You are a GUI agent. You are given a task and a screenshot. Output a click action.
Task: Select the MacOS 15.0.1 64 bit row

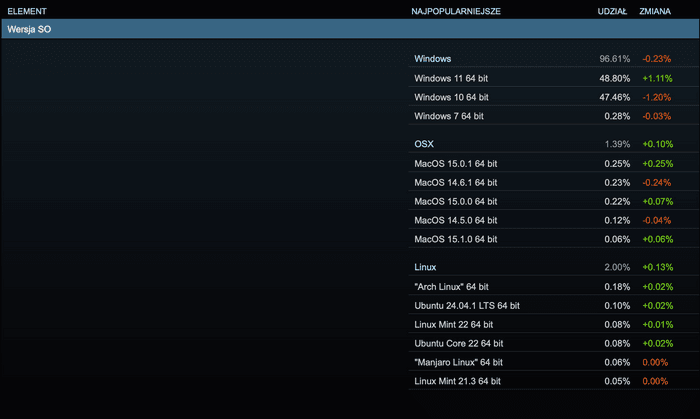[553, 163]
